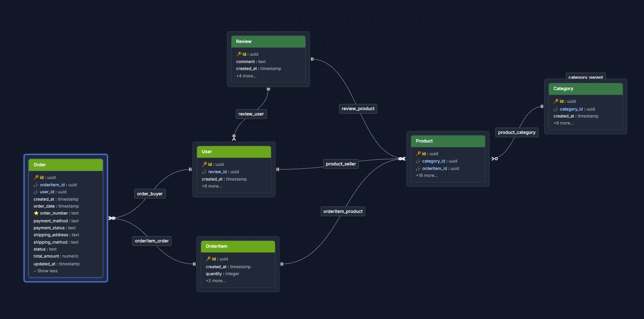Select the product_seller relationship label
The width and height of the screenshot is (644, 319).
click(341, 164)
